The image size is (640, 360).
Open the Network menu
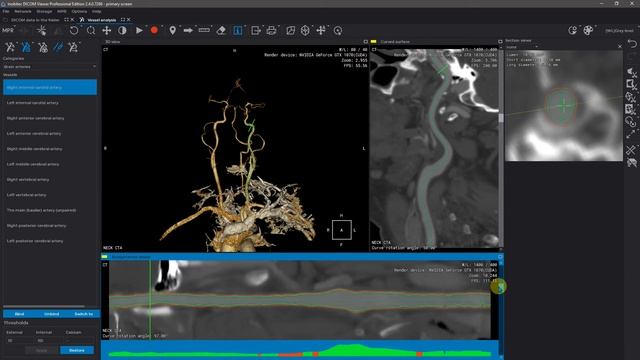tap(23, 11)
